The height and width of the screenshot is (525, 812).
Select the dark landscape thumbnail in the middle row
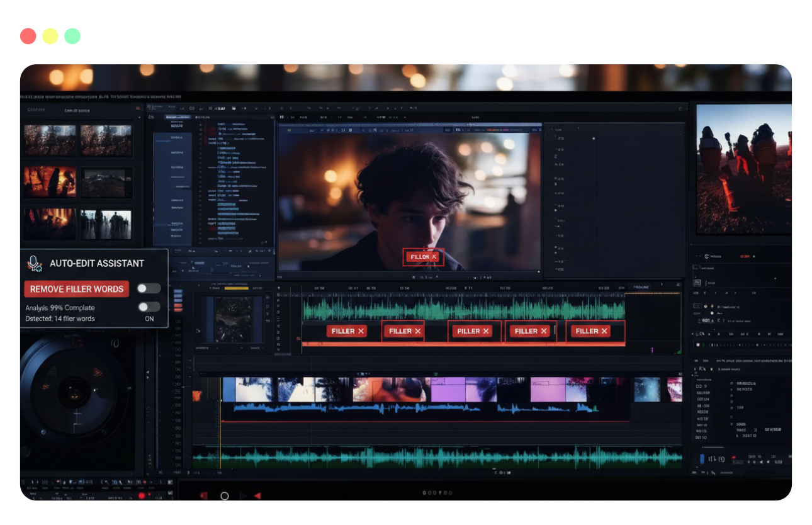[x=106, y=183]
